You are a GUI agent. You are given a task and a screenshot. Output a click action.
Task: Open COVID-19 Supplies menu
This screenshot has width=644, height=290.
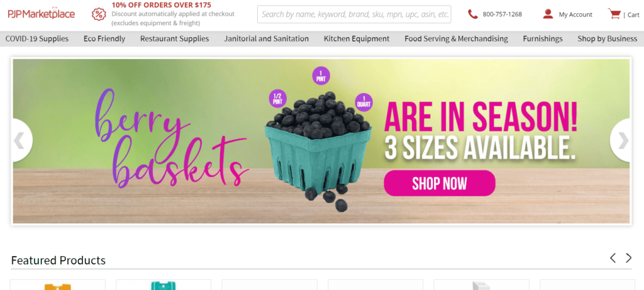pos(37,39)
